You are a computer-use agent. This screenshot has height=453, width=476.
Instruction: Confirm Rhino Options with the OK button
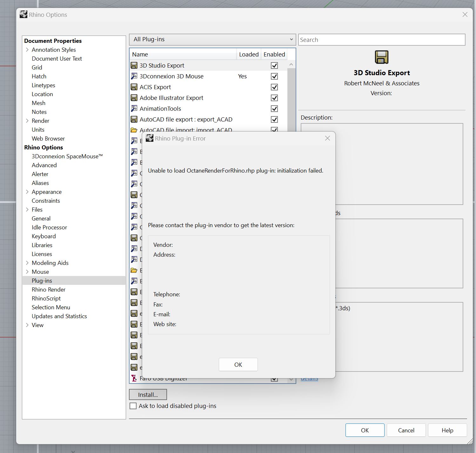[x=365, y=430]
